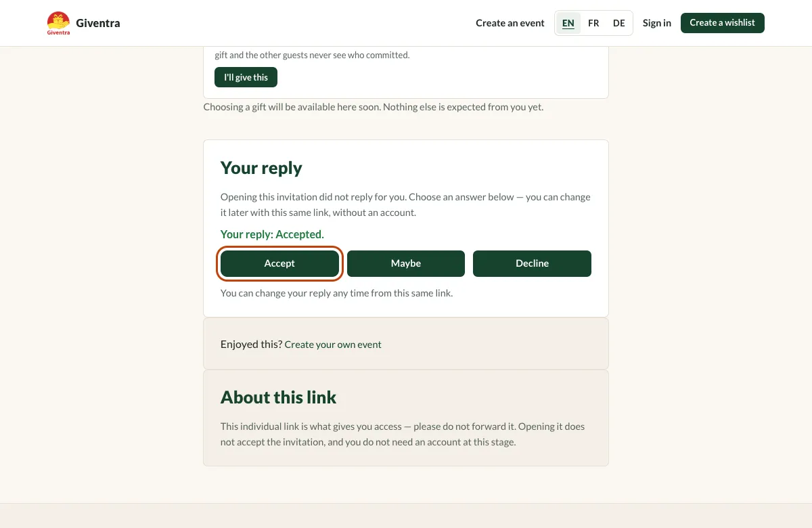Image resolution: width=812 pixels, height=528 pixels.
Task: Open the Giventra home link text
Action: click(x=98, y=23)
